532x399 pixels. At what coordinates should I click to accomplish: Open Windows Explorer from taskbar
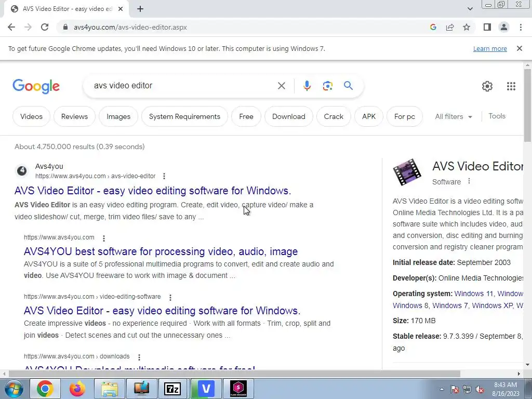109,389
